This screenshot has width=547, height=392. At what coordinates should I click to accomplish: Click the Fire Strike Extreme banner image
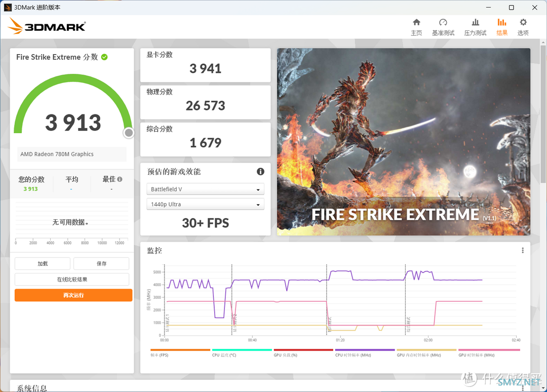[x=404, y=142]
